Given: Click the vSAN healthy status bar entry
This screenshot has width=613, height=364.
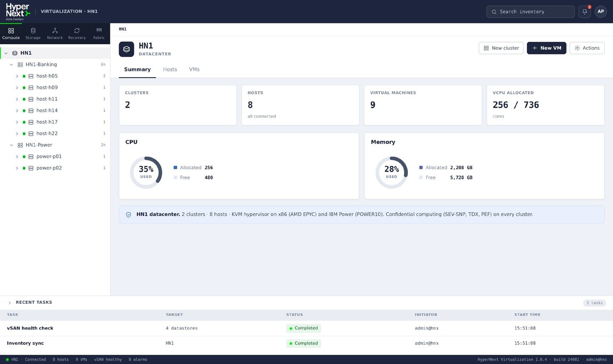Looking at the screenshot, I should [108, 360].
